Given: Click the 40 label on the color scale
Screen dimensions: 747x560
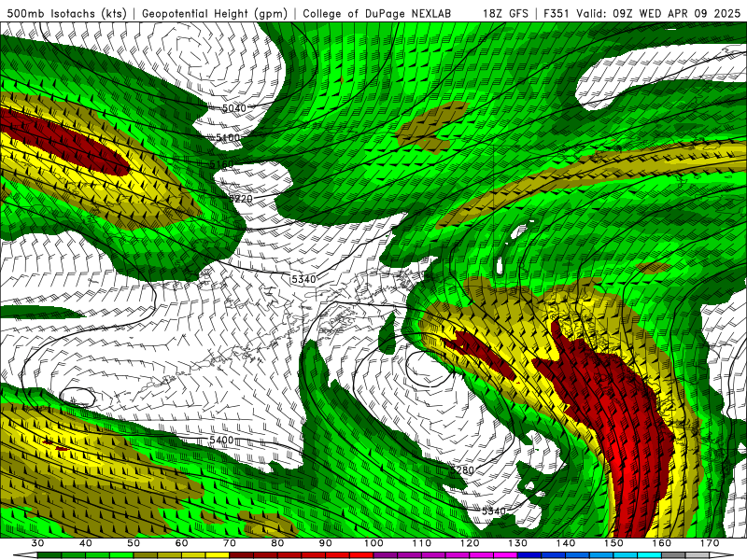Looking at the screenshot, I should (86, 543).
